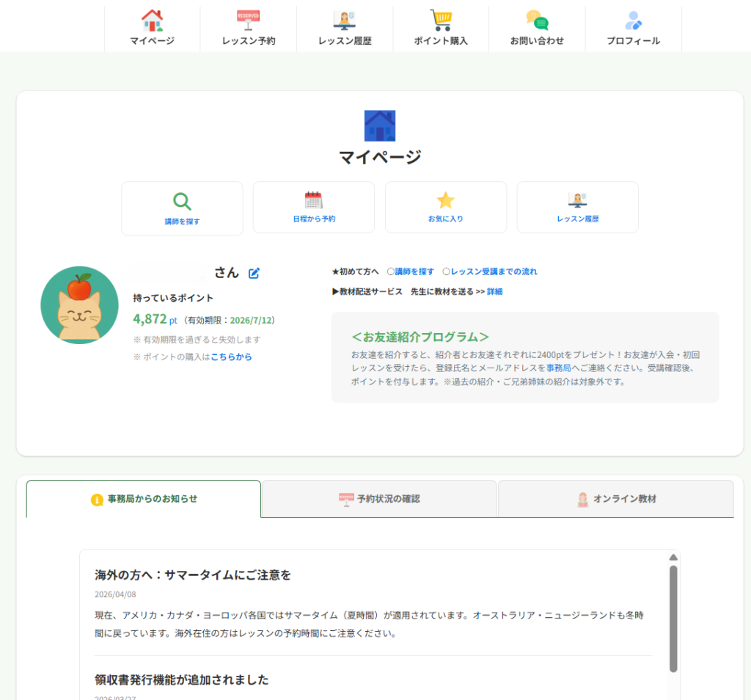
Task: Click the 詳細 link for 教材配送サービス
Action: (x=494, y=292)
